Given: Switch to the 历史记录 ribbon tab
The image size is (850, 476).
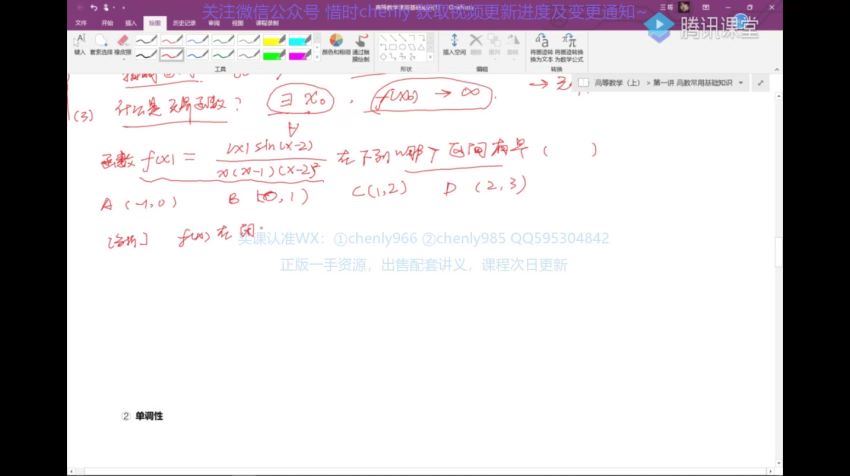Looking at the screenshot, I should (184, 23).
